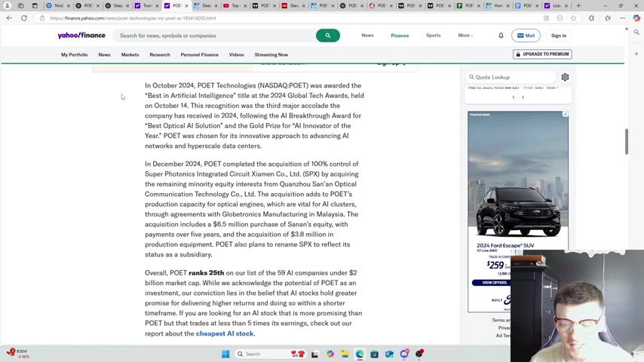The height and width of the screenshot is (362, 644).
Task: Close the Ford advertisement with X
Action: [565, 114]
